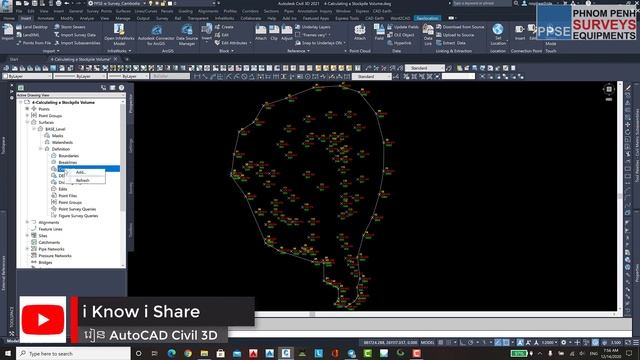Click Upload to Source
This screenshot has width=640, height=360.
455,35
